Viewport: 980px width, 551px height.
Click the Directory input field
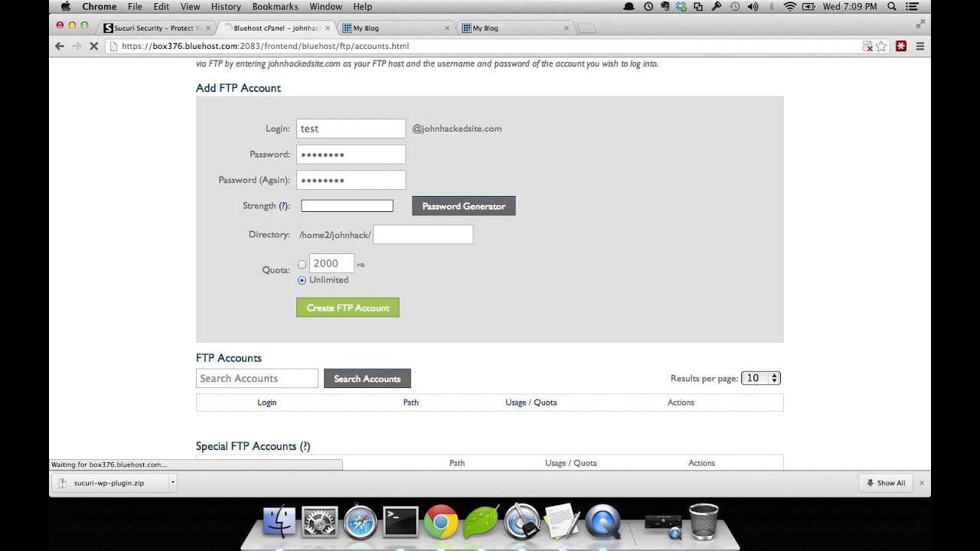(x=423, y=235)
